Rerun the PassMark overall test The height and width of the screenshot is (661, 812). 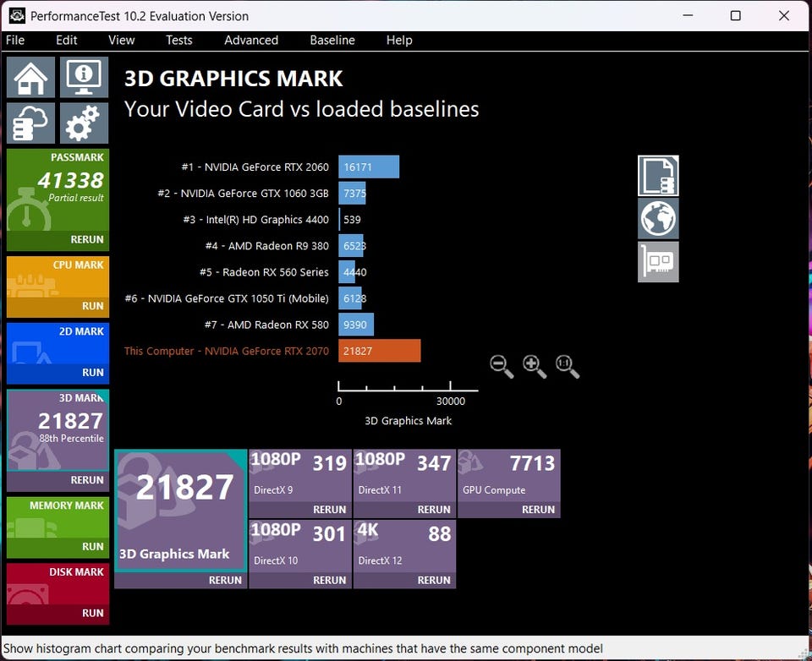click(x=58, y=240)
